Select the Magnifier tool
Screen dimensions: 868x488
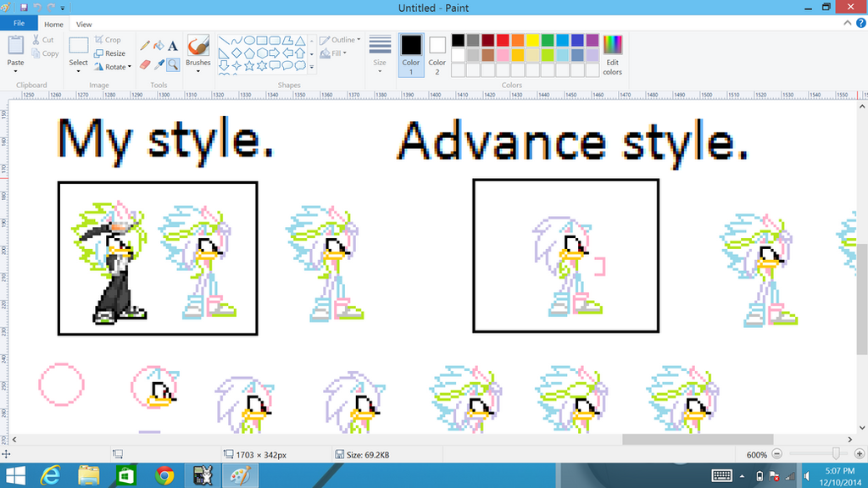173,64
